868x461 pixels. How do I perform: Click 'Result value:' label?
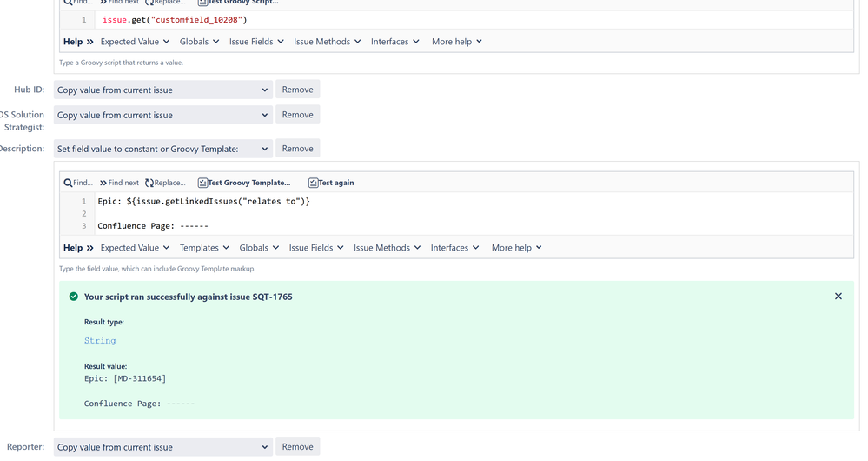[105, 366]
